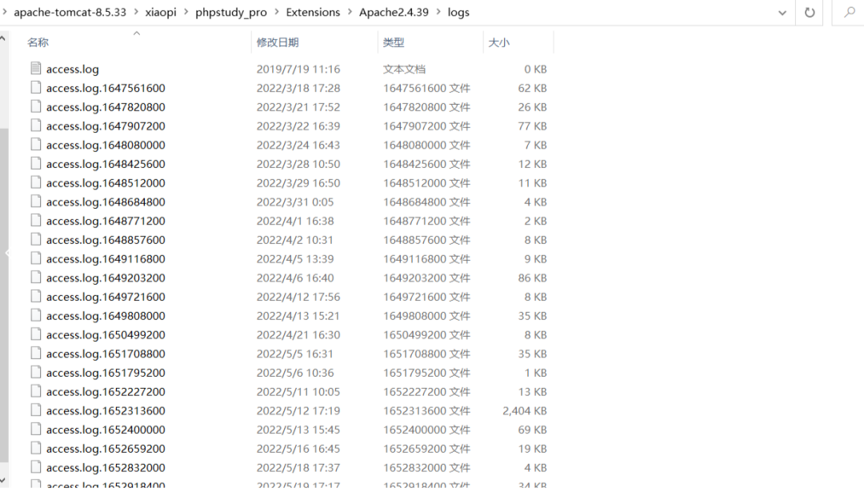The image size is (864, 504).
Task: Click file icon of access.log.1647820800
Action: [x=36, y=106]
